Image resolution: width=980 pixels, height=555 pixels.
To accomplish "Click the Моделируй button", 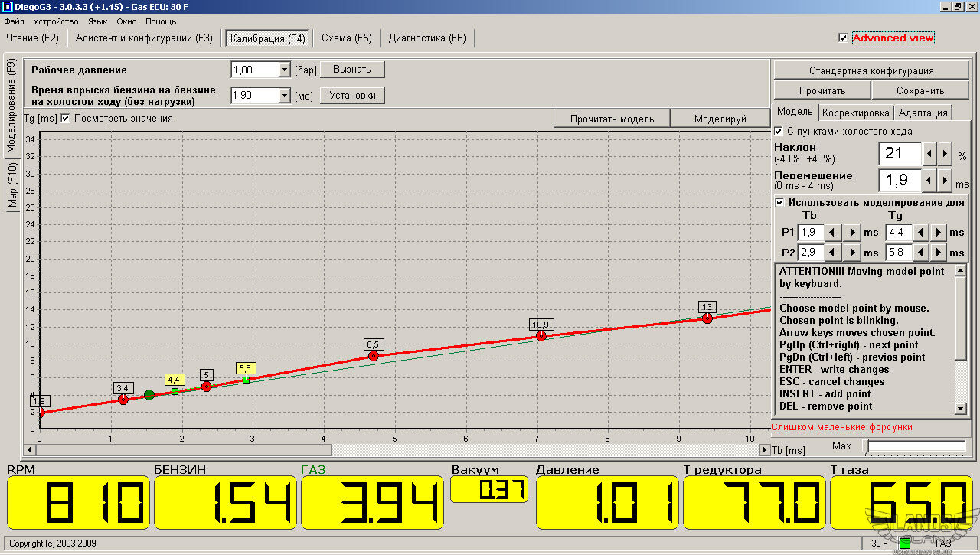I will click(x=720, y=119).
